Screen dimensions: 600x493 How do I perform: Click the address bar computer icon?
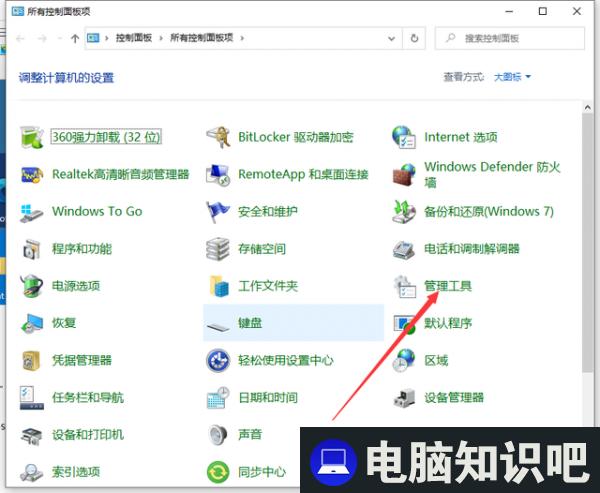pyautogui.click(x=93, y=38)
